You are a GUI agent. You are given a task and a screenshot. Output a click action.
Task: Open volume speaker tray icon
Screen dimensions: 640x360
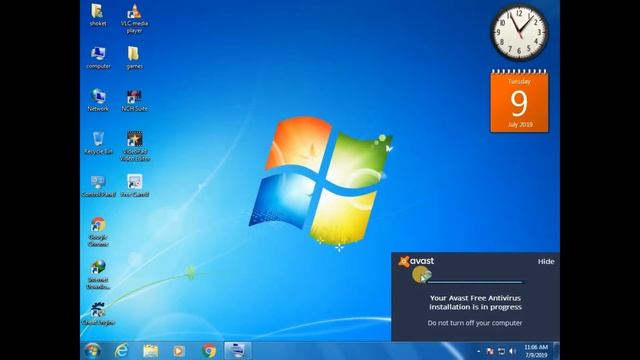coord(512,351)
